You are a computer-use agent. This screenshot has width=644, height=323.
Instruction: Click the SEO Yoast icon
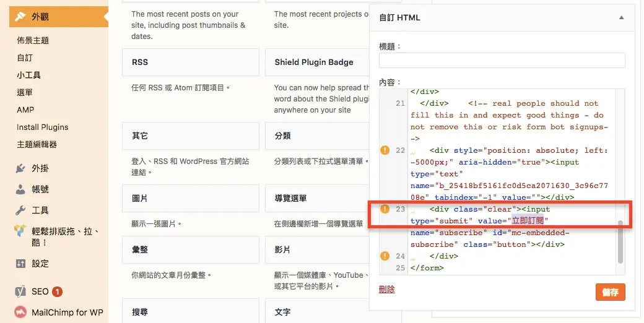tap(20, 291)
